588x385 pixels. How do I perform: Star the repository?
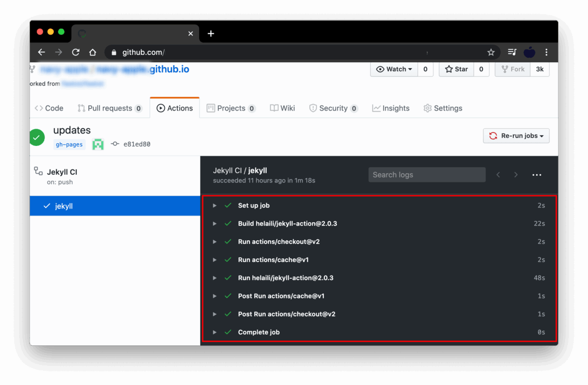tap(456, 69)
